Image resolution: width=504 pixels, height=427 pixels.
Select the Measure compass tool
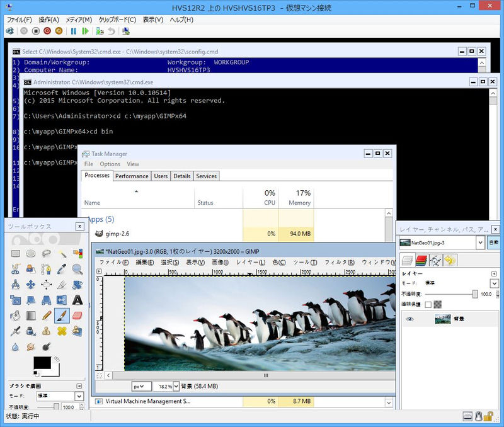click(x=15, y=284)
